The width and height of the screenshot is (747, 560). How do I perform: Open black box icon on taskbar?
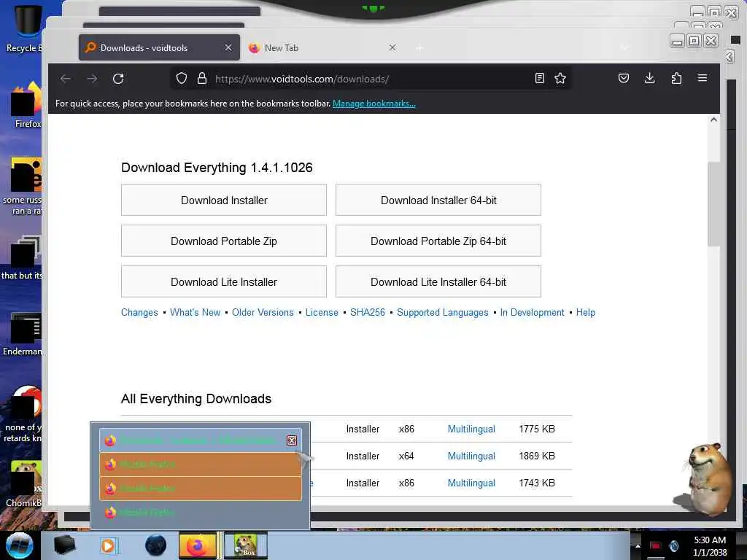pos(64,545)
